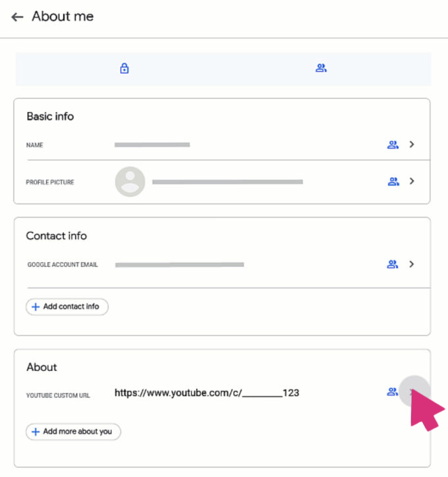
Task: Switch to the private lock tab
Action: tap(124, 69)
